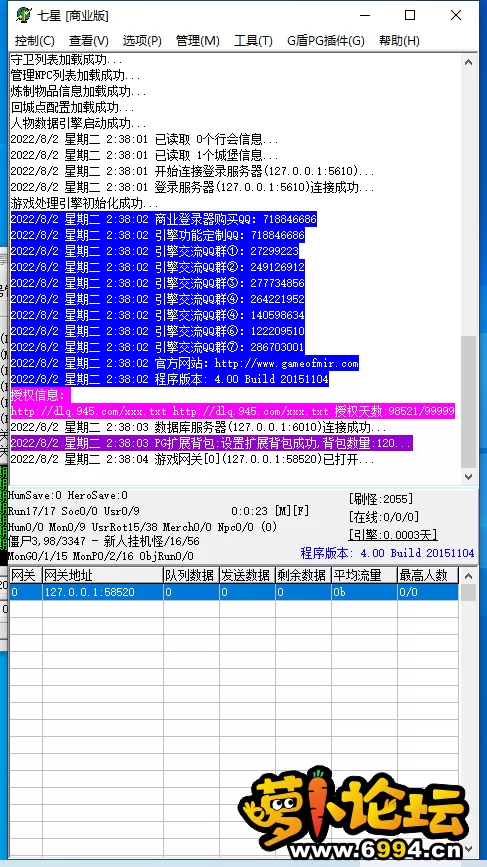Click the 僵尸3,98/3347 status line
Viewport: 487px width, 867px height.
coord(104,541)
